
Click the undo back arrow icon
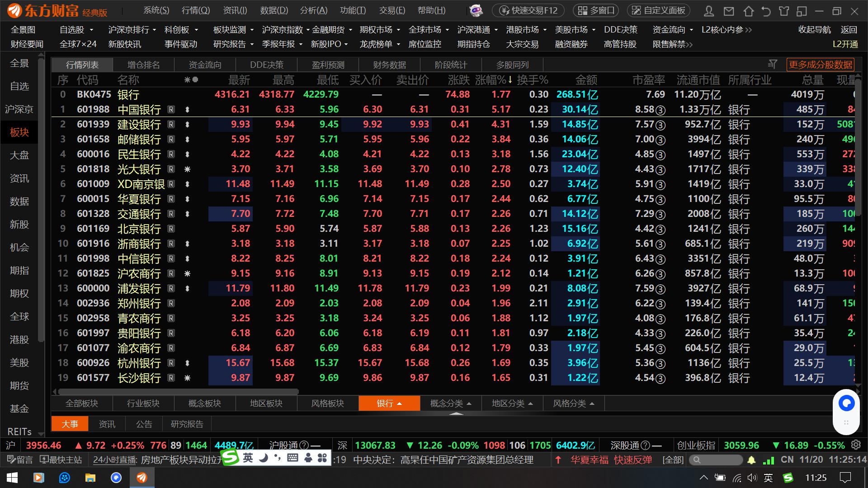[766, 11]
